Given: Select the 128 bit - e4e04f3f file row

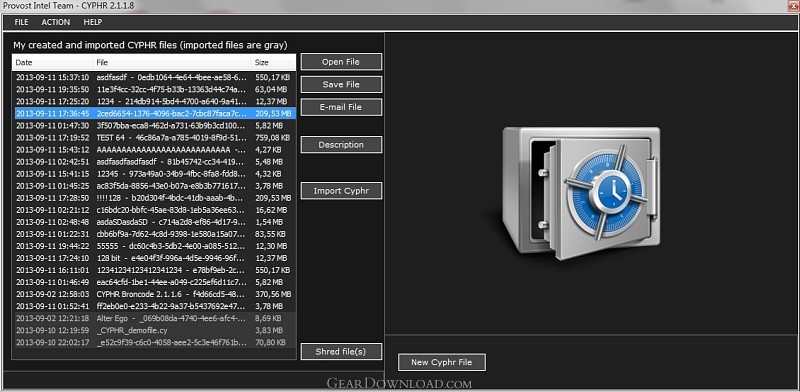Looking at the screenshot, I should click(x=154, y=258).
